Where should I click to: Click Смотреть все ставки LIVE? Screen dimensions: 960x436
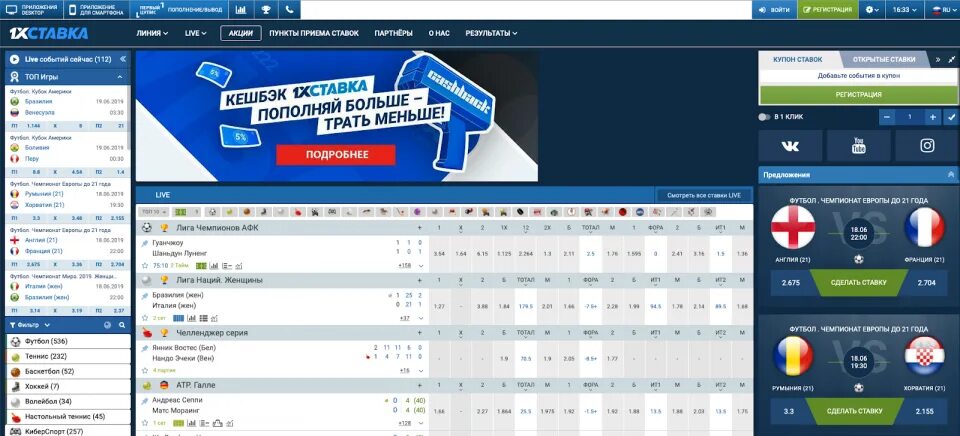[703, 195]
